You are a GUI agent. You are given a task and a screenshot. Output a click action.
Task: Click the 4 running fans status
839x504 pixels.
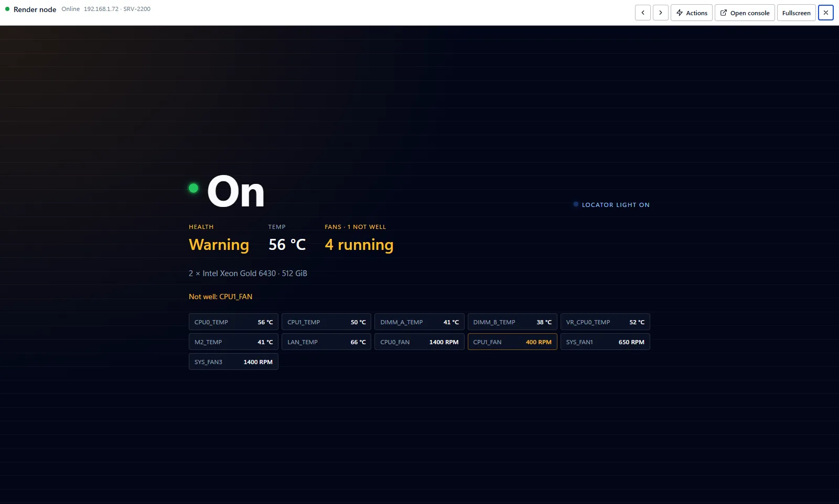tap(359, 245)
